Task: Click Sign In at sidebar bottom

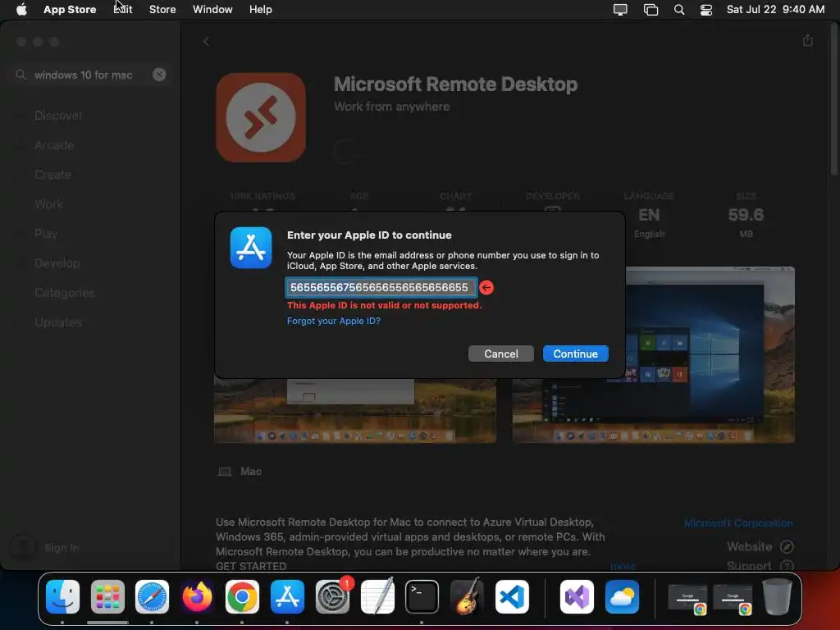Action: 45,547
